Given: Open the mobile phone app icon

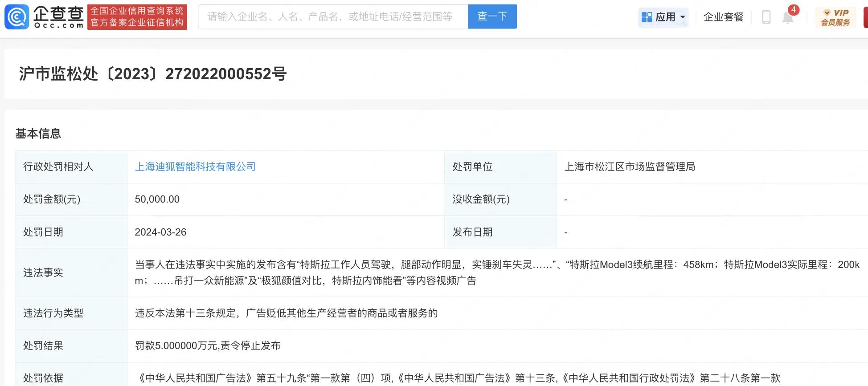Looking at the screenshot, I should click(x=766, y=17).
